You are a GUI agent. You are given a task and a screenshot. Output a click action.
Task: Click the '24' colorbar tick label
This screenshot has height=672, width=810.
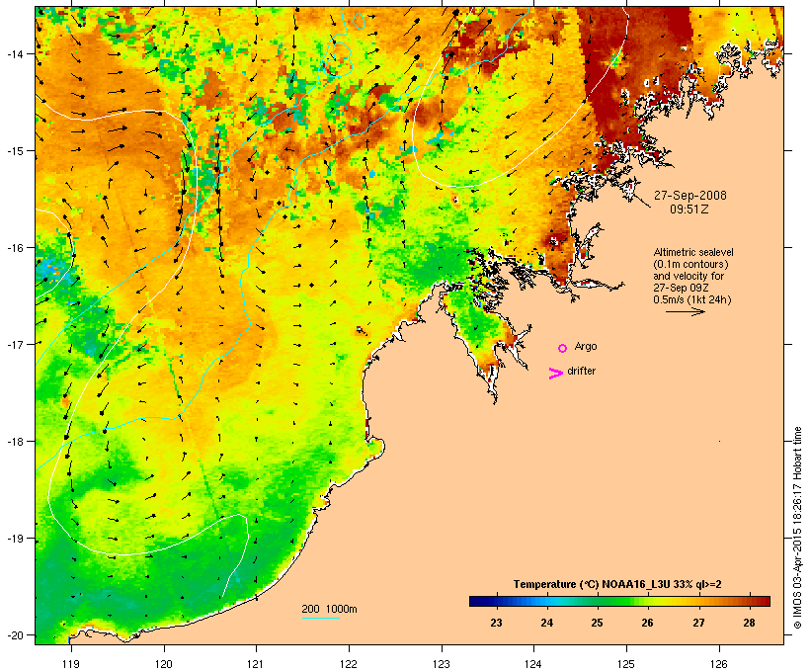(546, 623)
